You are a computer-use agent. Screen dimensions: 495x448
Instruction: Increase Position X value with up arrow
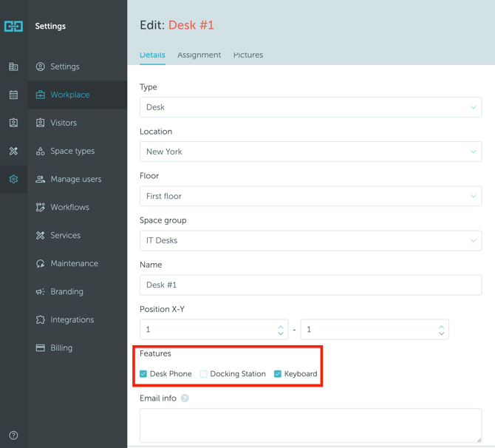pyautogui.click(x=281, y=326)
